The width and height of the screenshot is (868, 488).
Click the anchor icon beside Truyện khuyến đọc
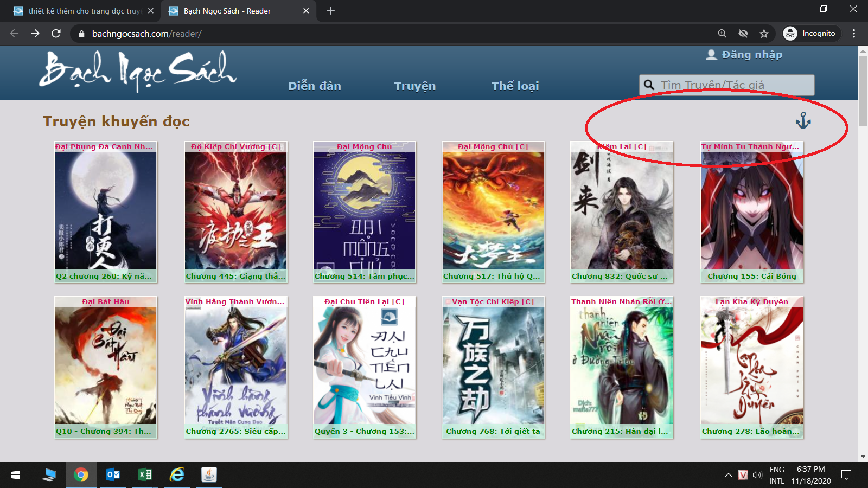click(x=803, y=120)
